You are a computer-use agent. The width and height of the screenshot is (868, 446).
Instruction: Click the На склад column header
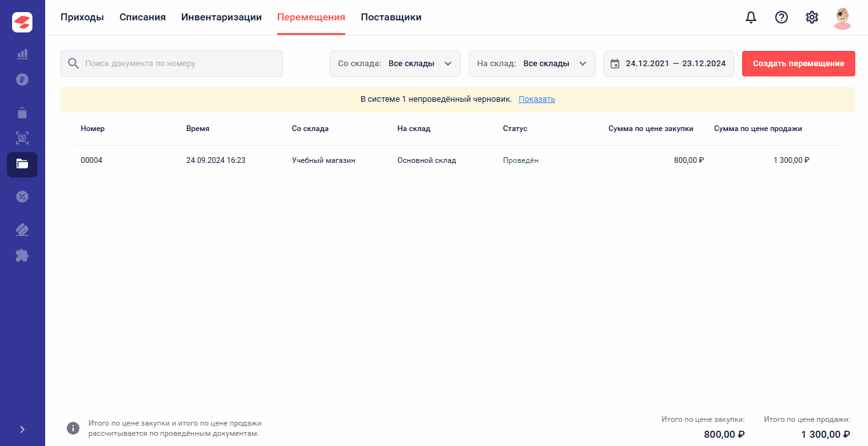coord(414,129)
